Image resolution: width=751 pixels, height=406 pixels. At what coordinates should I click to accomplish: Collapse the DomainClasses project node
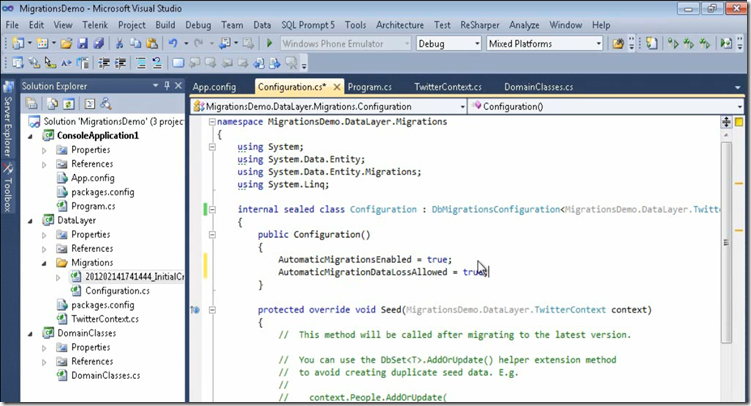pyautogui.click(x=30, y=333)
